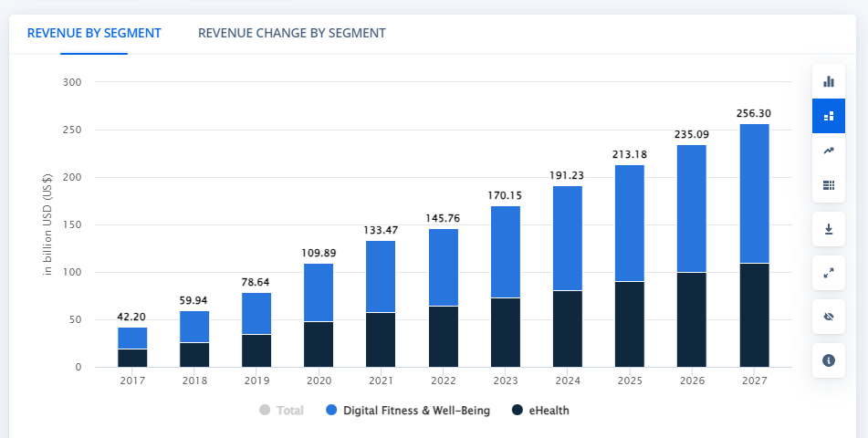
Task: Click the 59.94 value label
Action: click(194, 301)
